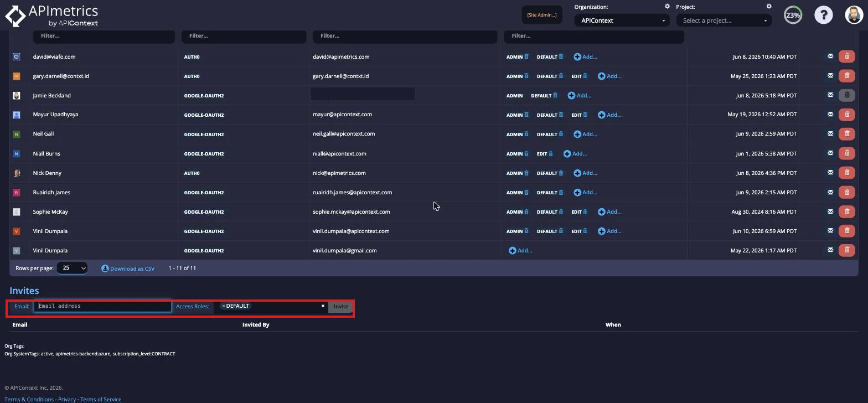Add a role to Niall Burns

tap(575, 153)
